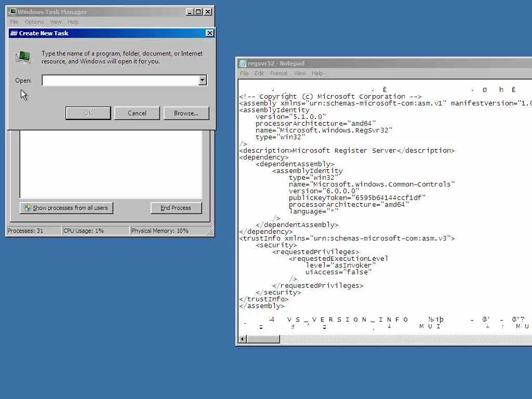The width and height of the screenshot is (532, 399).
Task: Click the Microsoft Register Server description line
Action: click(x=347, y=151)
